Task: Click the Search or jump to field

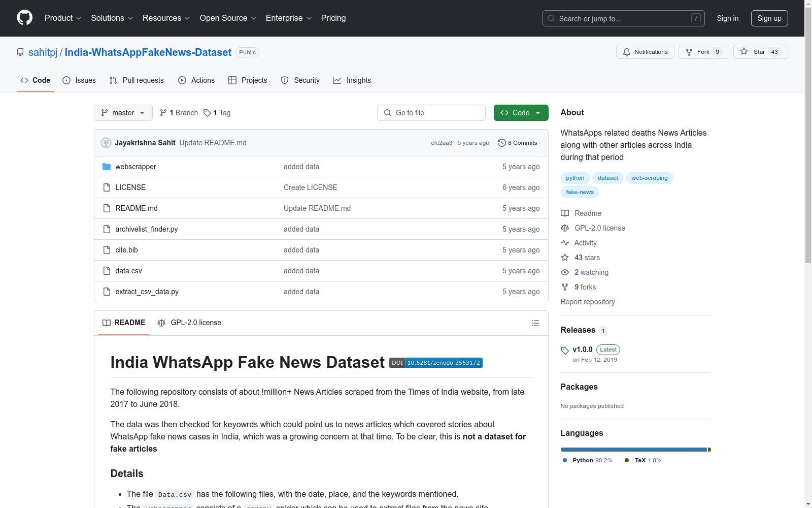Action: [624, 18]
